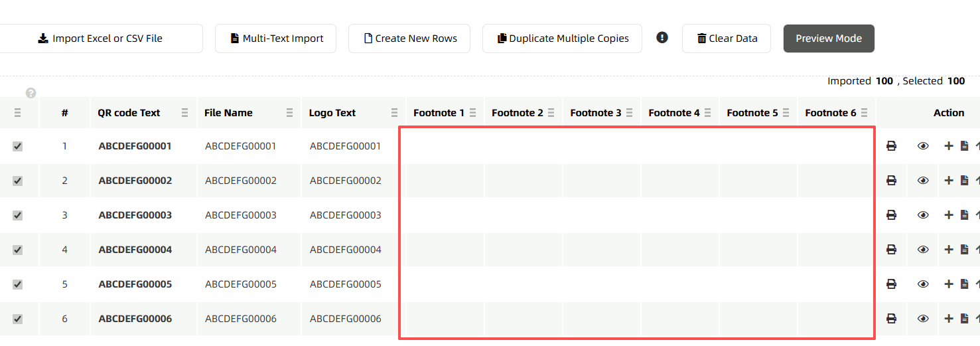Deselect the row 6 checkbox
Image resolution: width=980 pixels, height=346 pixels.
pyautogui.click(x=18, y=319)
